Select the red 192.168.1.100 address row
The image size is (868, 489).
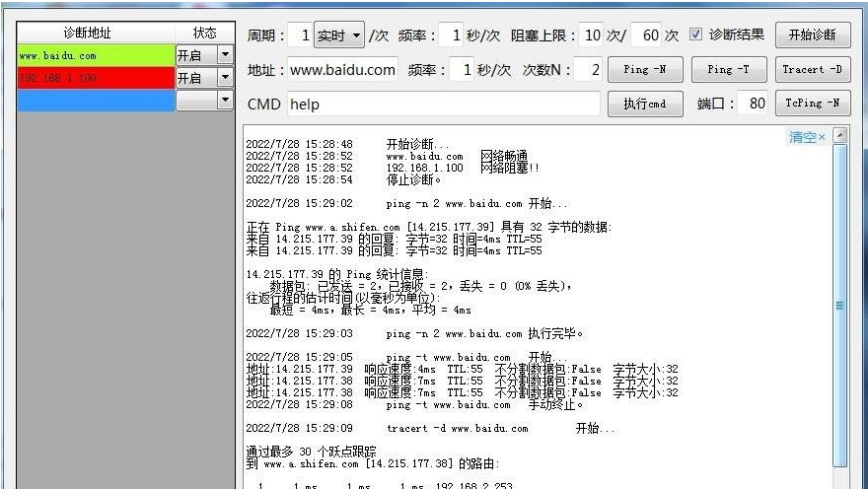(96, 78)
